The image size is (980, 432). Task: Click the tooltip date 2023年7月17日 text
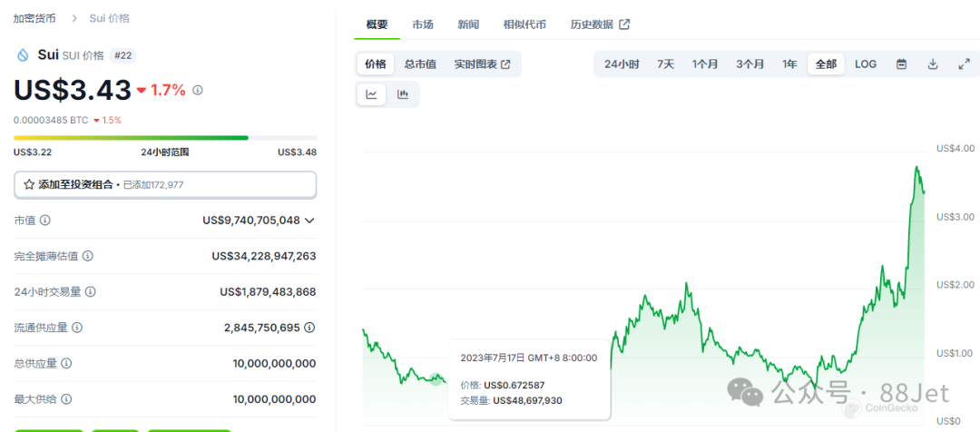(x=491, y=358)
